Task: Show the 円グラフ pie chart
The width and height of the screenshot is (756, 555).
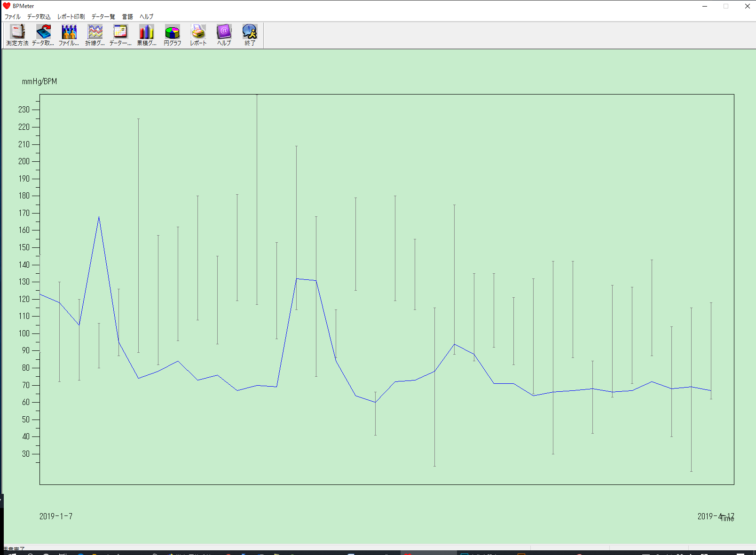Action: pyautogui.click(x=173, y=35)
